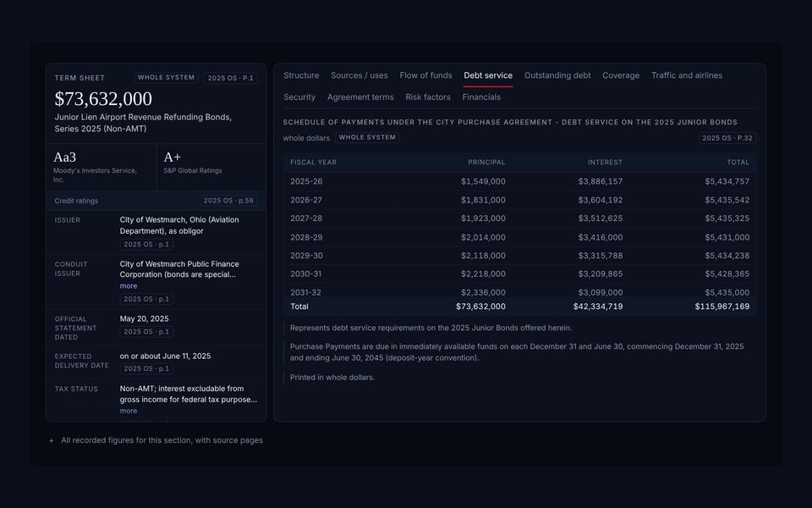Click 2025 OS · p.1 badge under expected delivery date

(146, 368)
